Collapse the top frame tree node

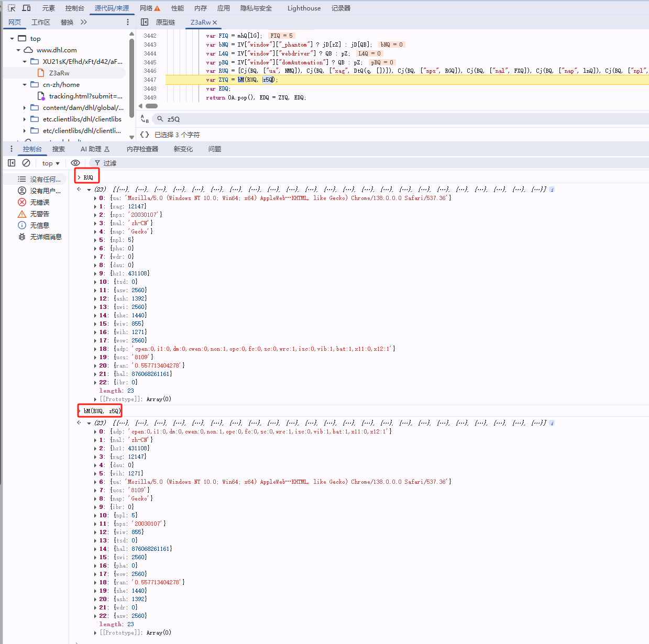tap(12, 39)
